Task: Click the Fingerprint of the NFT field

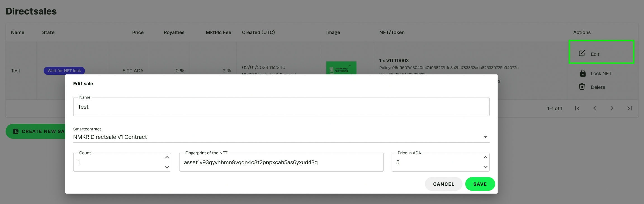Action: click(281, 162)
